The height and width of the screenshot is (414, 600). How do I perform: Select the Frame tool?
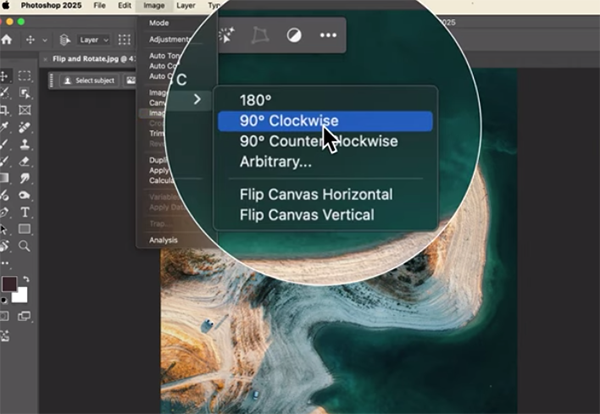point(25,110)
